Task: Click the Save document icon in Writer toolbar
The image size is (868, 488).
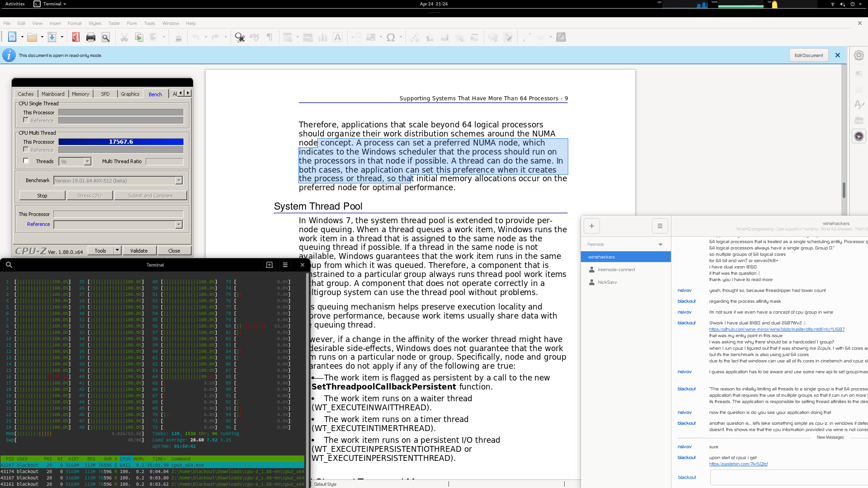Action: pos(52,38)
